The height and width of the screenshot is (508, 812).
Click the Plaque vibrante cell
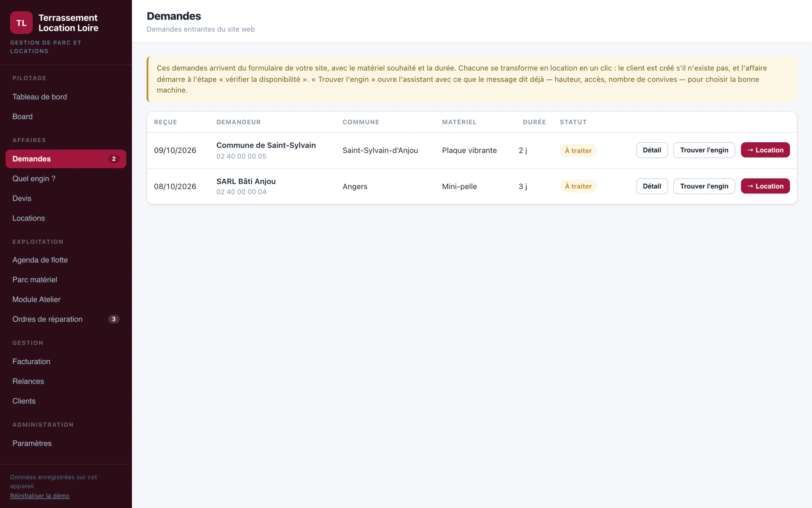(469, 150)
